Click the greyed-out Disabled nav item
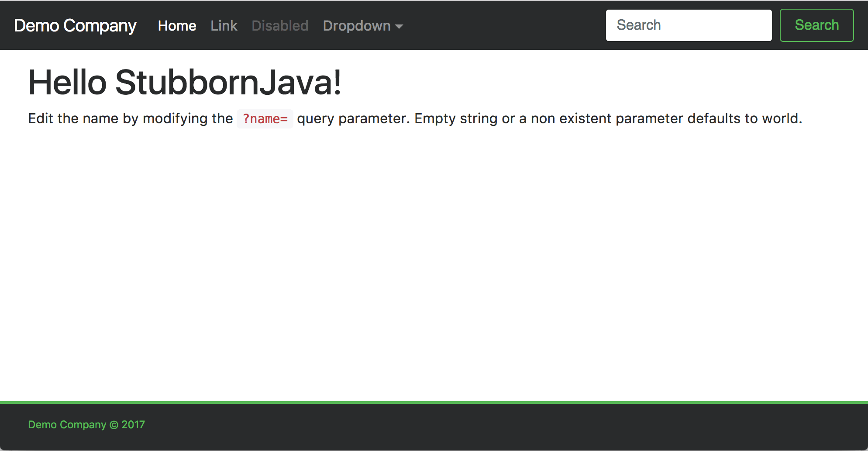868x451 pixels. tap(280, 26)
